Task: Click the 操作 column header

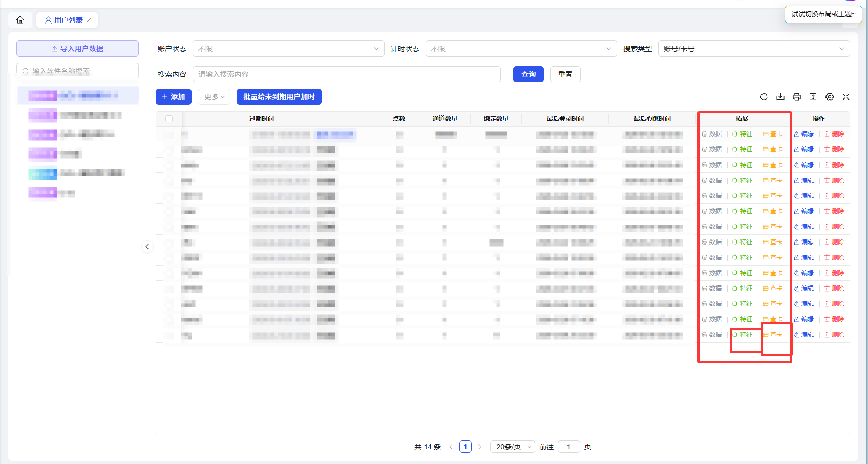Action: (x=819, y=119)
